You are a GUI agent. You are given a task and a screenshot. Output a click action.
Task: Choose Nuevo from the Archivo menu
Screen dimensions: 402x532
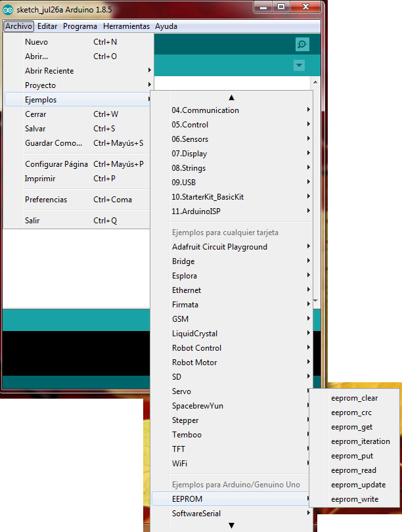pos(78,42)
